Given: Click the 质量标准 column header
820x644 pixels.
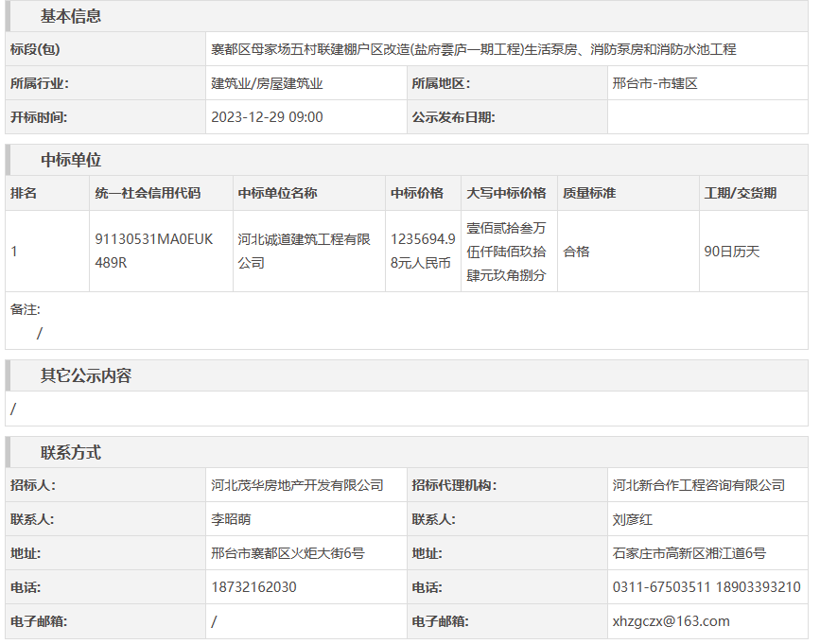Looking at the screenshot, I should click(x=589, y=193).
